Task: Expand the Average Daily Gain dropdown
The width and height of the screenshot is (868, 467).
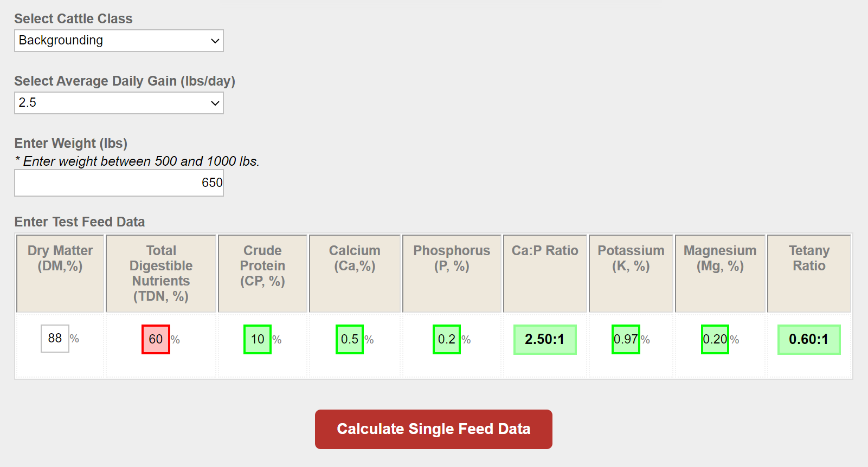Action: click(x=119, y=103)
